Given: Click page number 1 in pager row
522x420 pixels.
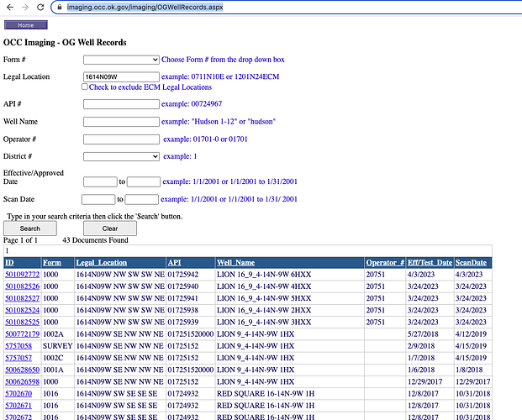Looking at the screenshot, I should pyautogui.click(x=7, y=251).
